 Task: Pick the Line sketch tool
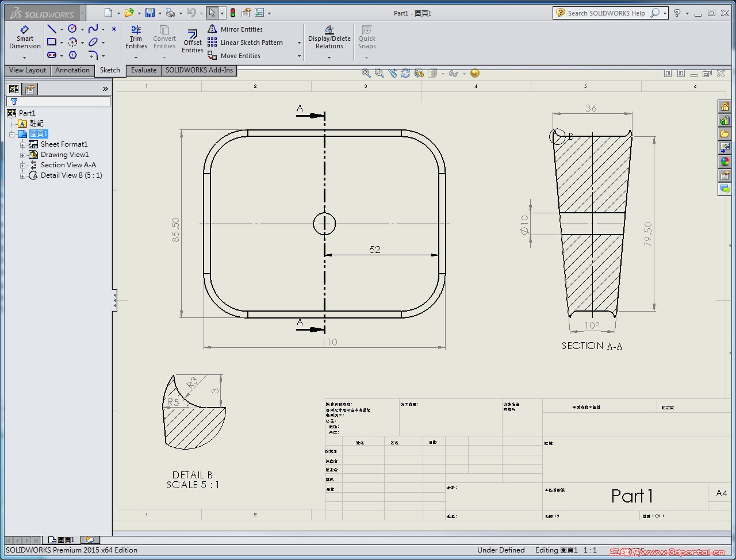(52, 29)
